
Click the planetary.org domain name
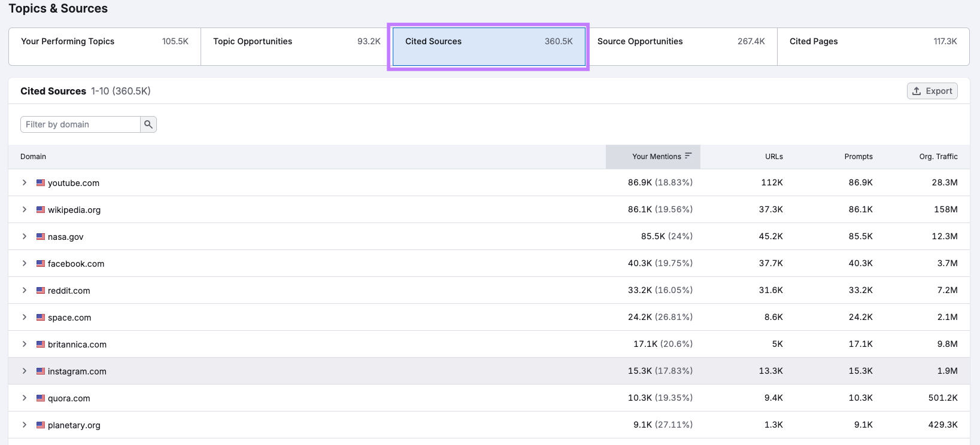(74, 425)
